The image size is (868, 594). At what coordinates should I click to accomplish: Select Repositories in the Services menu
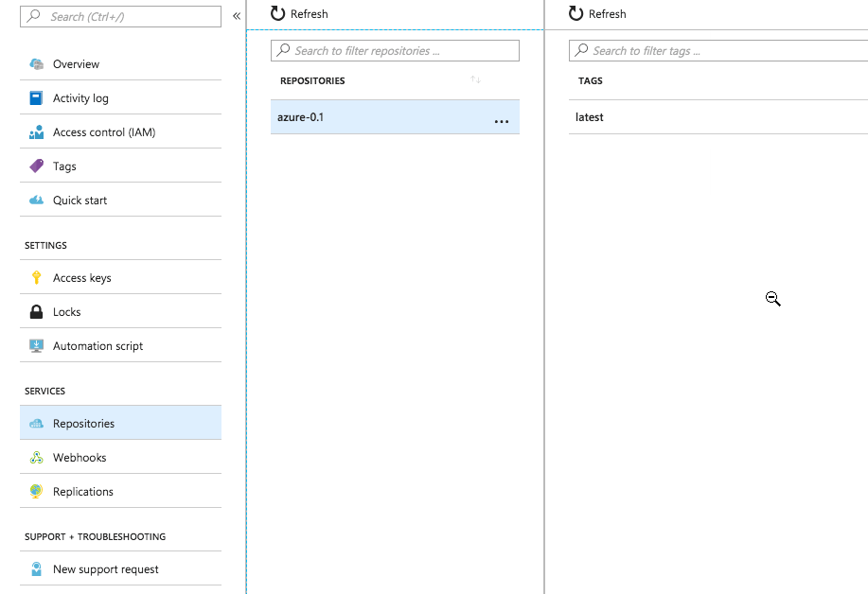click(120, 423)
